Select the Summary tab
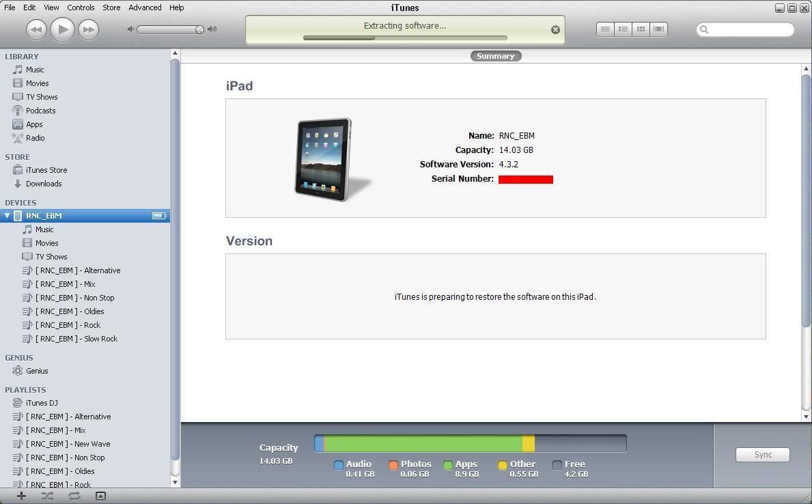Screen dimensions: 812x504 click(x=496, y=56)
